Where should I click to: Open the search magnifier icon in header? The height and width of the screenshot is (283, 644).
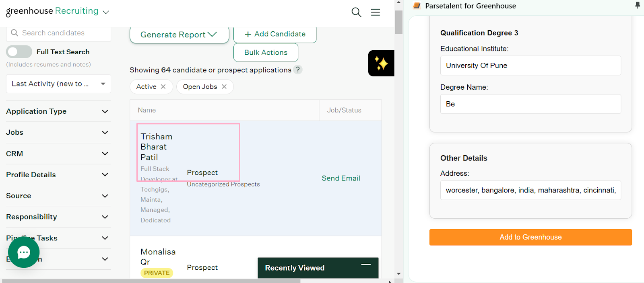pyautogui.click(x=356, y=12)
